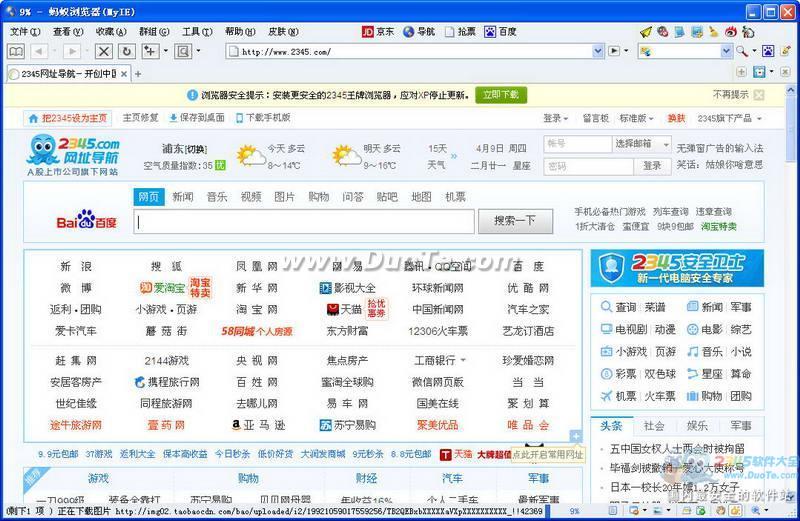800x521 pixels.
Task: Open a new tab with plus button
Action: pos(138,74)
